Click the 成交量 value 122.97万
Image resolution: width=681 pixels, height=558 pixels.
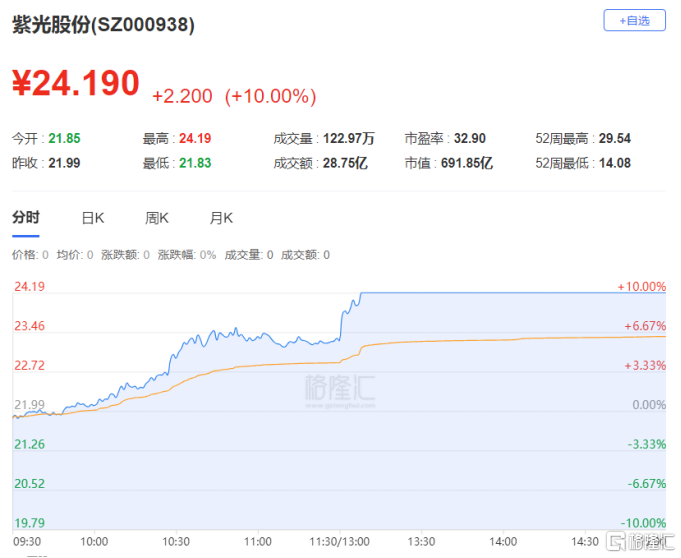[349, 139]
